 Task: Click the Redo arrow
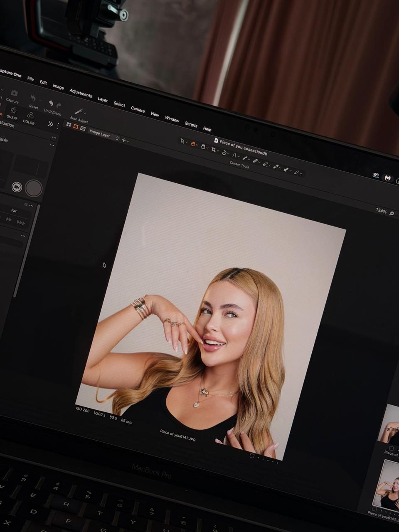tap(59, 106)
